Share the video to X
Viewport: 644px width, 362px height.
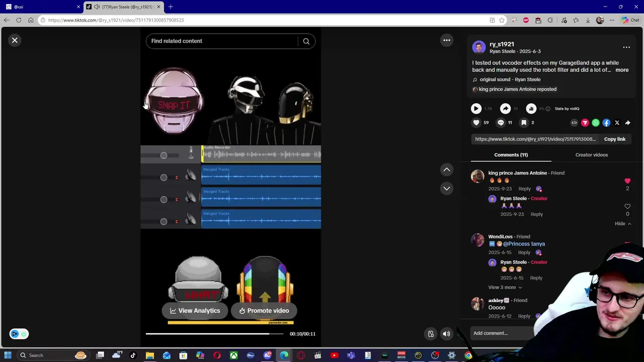coord(617,123)
